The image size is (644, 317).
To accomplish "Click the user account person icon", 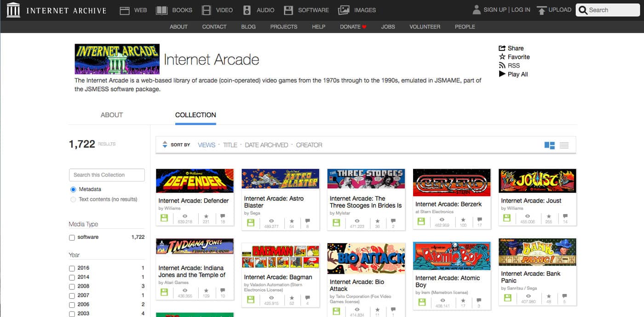I will (x=477, y=10).
